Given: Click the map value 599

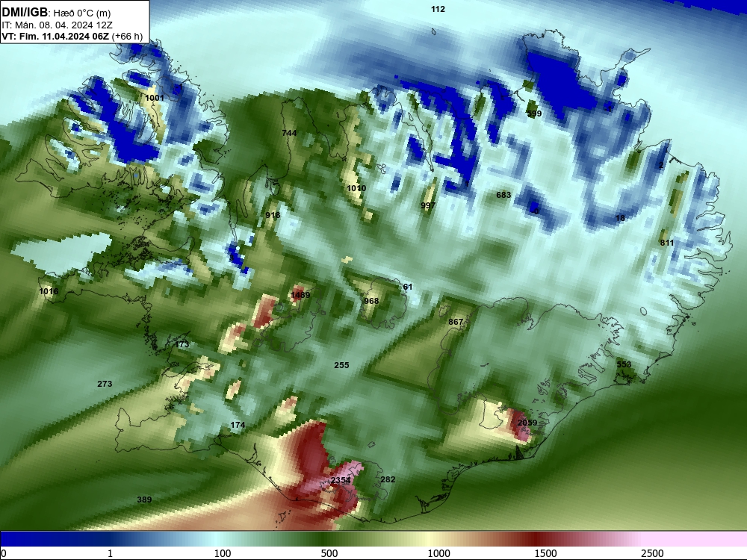Looking at the screenshot, I should tap(535, 113).
